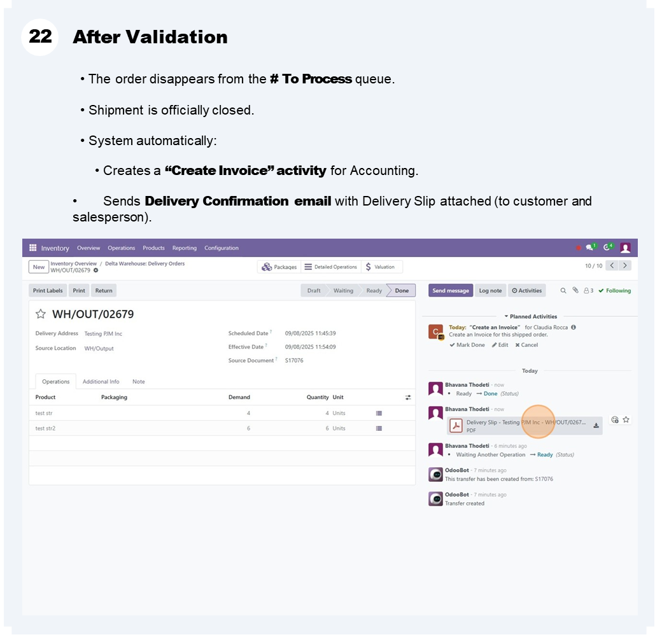Open the chatter search magnifier icon

pyautogui.click(x=563, y=291)
